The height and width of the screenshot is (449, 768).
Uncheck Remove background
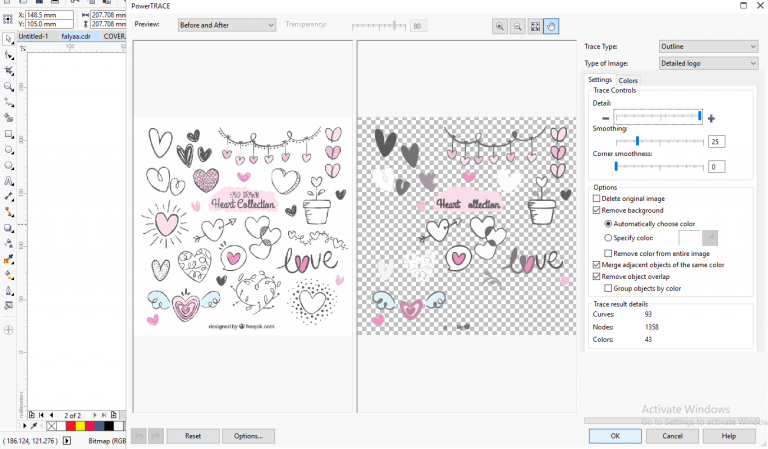[x=596, y=210]
